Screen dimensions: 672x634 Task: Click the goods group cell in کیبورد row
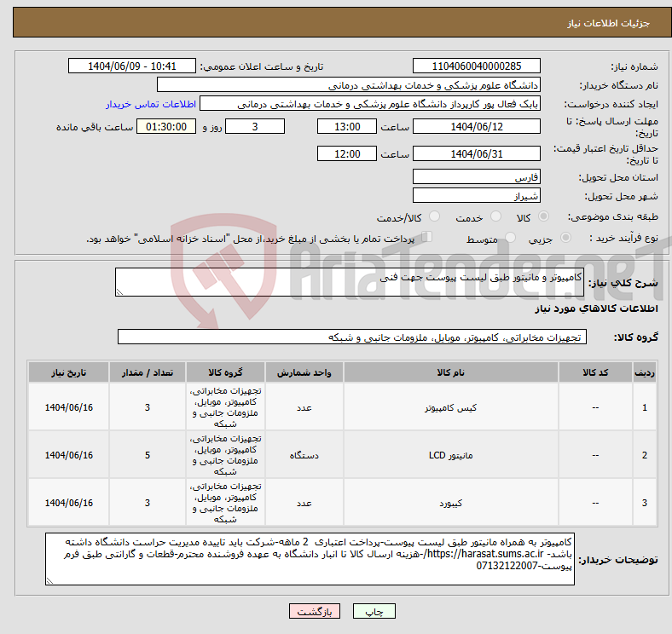click(x=225, y=503)
